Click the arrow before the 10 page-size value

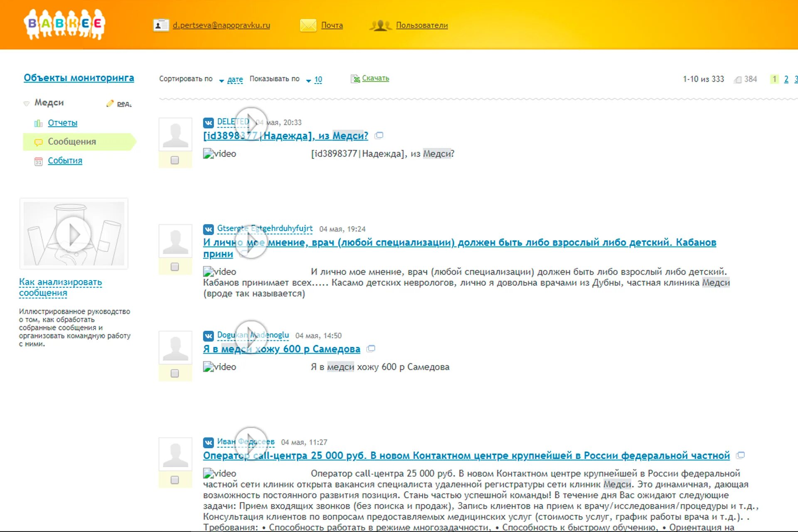tap(308, 81)
